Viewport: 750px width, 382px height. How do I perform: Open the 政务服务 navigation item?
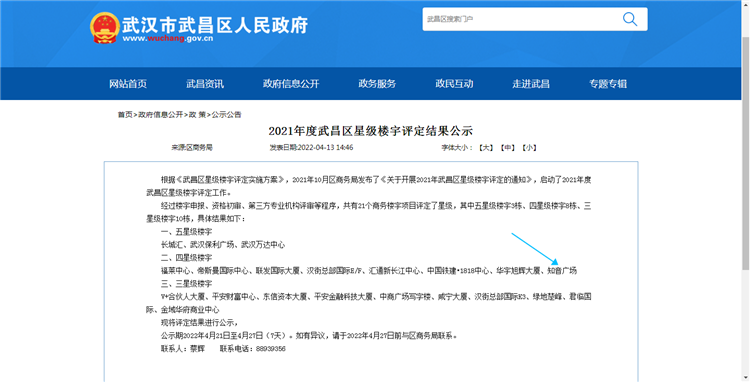pyautogui.click(x=377, y=84)
